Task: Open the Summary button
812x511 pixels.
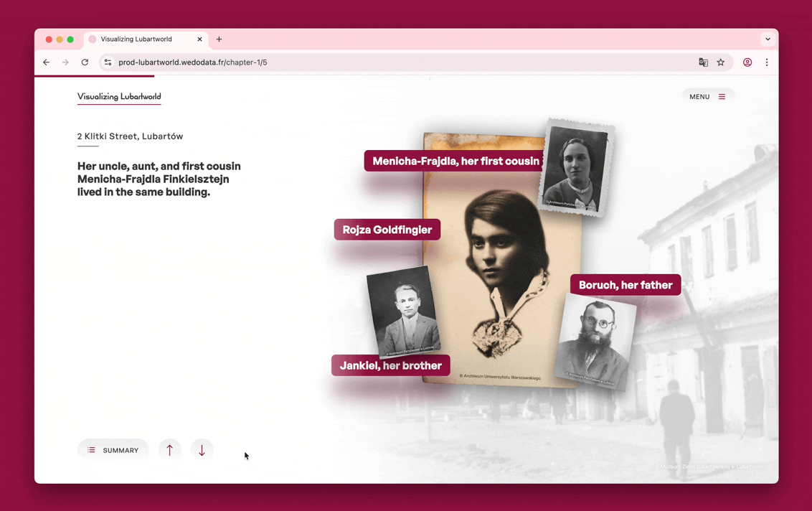Action: 113,450
